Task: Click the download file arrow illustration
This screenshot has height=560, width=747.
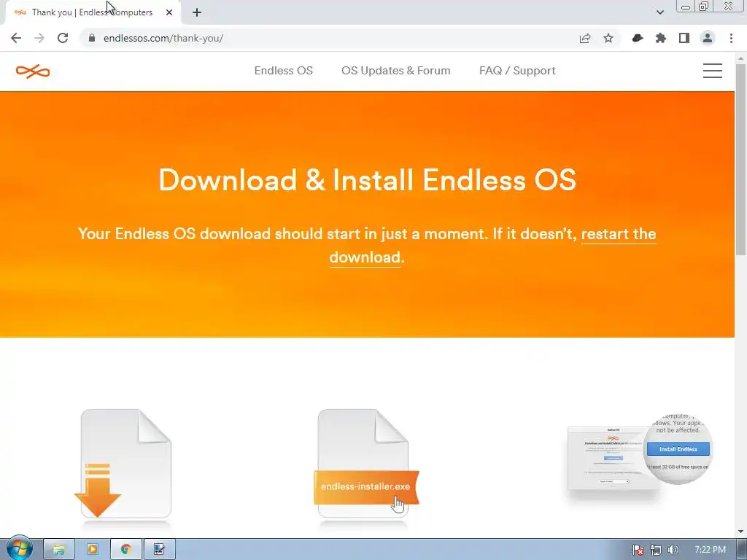Action: point(123,464)
